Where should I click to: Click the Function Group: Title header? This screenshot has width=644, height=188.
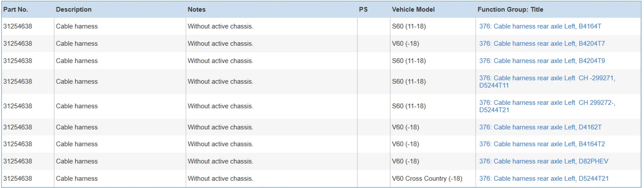tap(510, 10)
